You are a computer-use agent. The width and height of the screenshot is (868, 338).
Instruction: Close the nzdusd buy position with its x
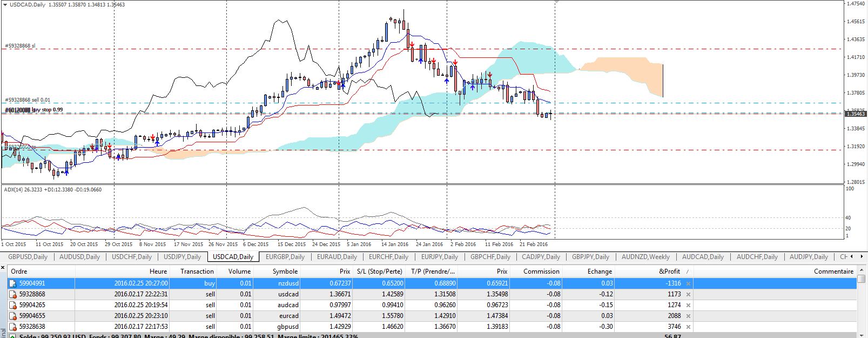coord(688,283)
